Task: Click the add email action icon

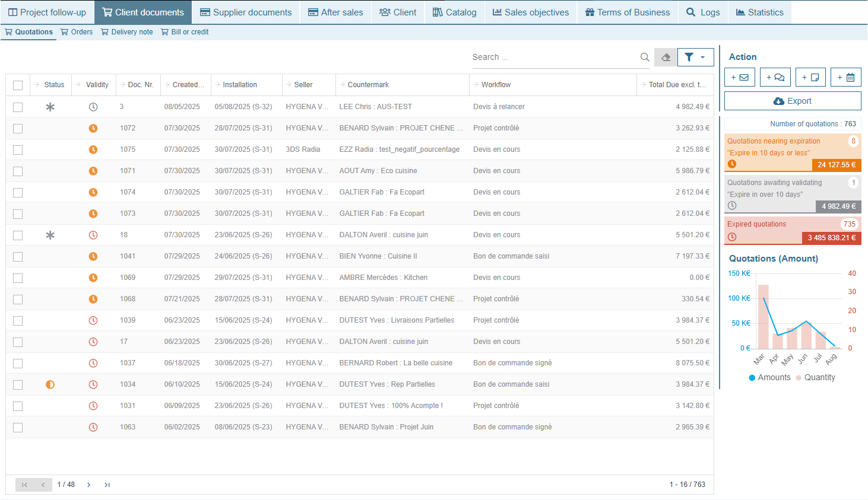Action: click(x=739, y=77)
